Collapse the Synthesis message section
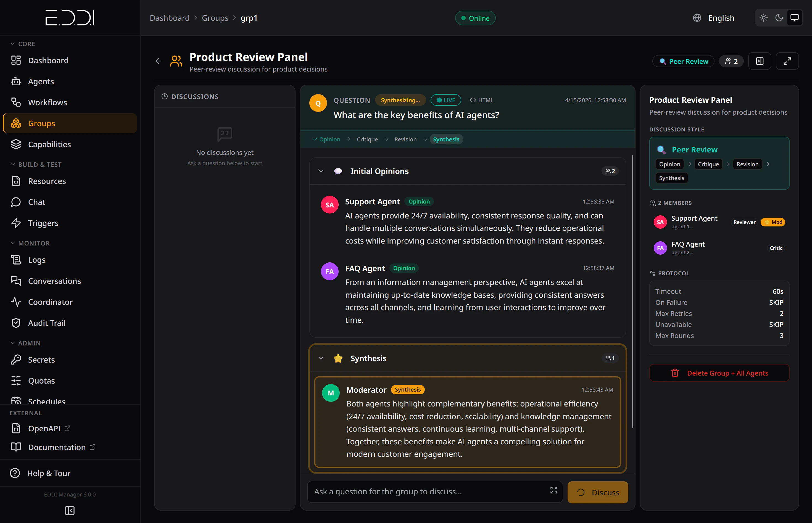 point(321,358)
